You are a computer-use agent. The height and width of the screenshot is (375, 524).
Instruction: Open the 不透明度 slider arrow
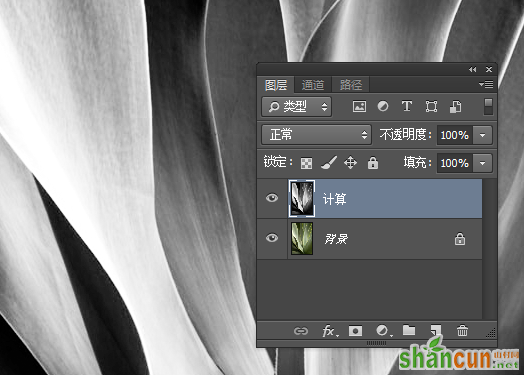coord(482,135)
